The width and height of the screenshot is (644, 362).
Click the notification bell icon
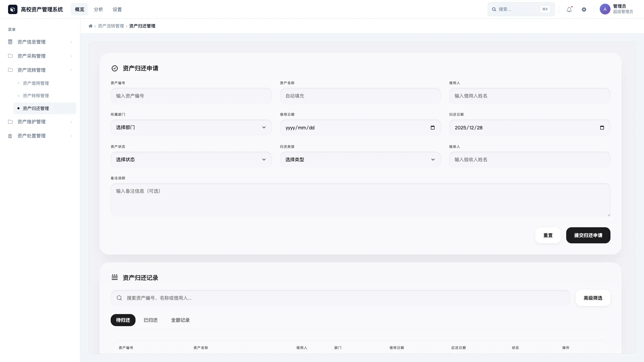pyautogui.click(x=569, y=10)
